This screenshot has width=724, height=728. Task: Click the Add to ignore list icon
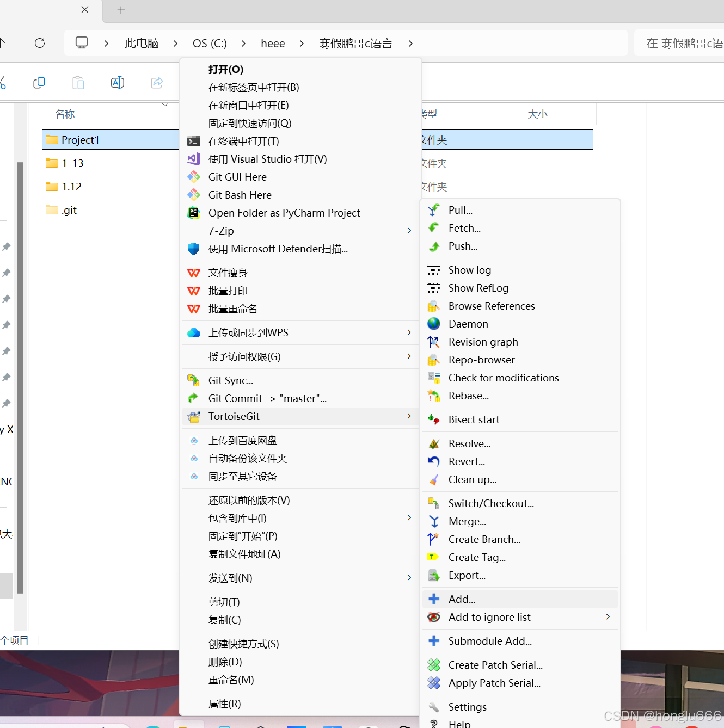tap(434, 617)
